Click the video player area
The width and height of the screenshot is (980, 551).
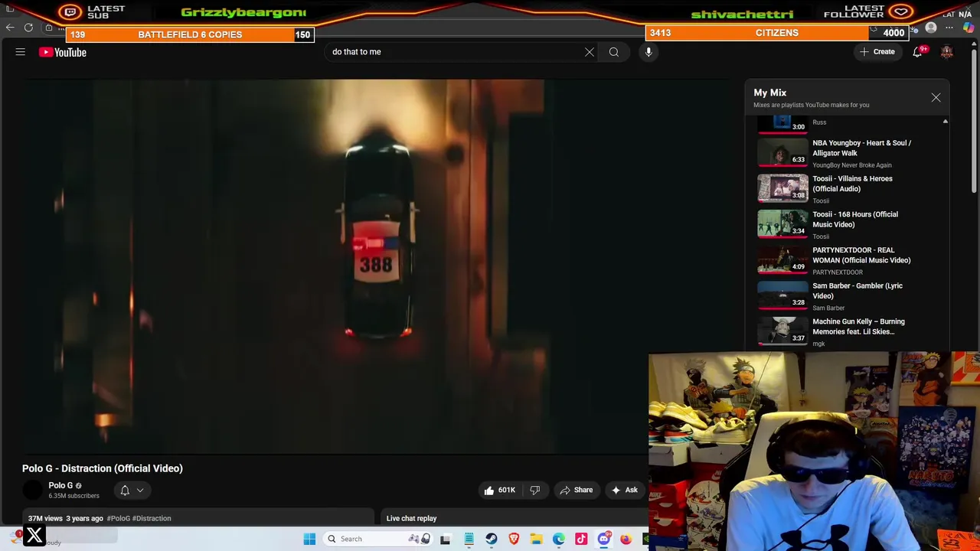[375, 266]
